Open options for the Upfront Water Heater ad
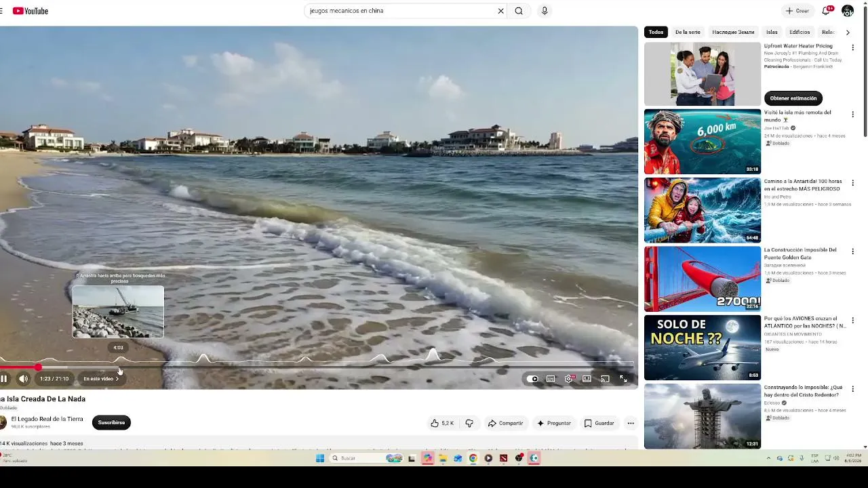This screenshot has height=488, width=868. point(853,47)
